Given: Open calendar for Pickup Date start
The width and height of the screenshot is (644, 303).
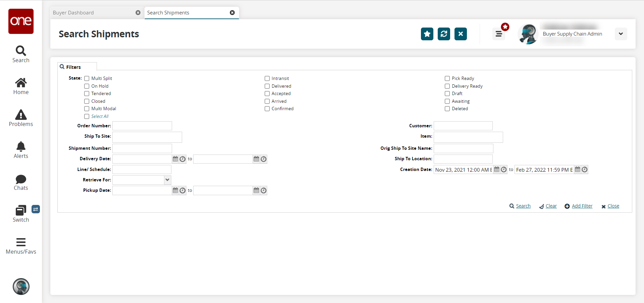Looking at the screenshot, I should click(175, 190).
